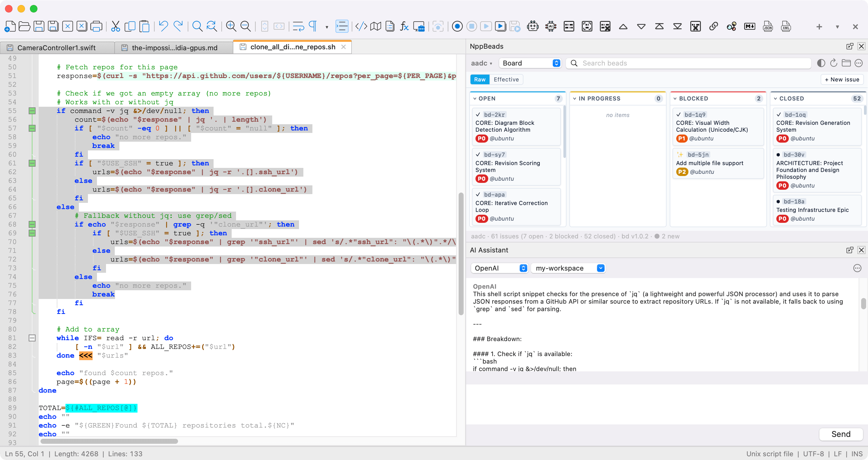
Task: Click the Zoom In toolbar icon
Action: [x=231, y=26]
